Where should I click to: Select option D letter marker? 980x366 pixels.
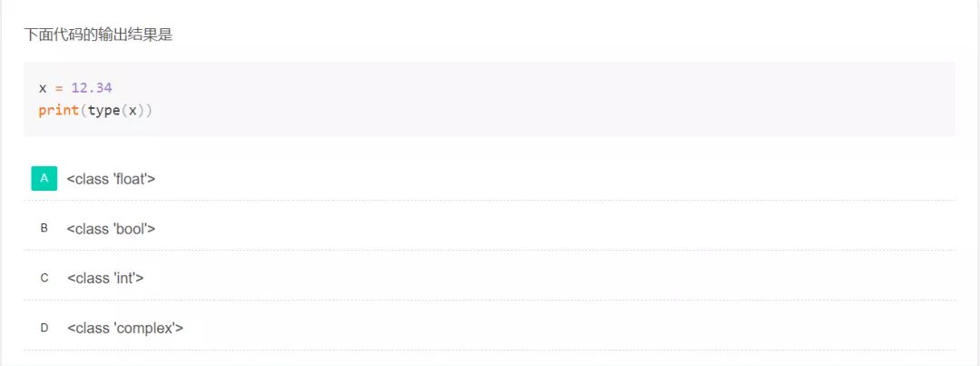44,328
